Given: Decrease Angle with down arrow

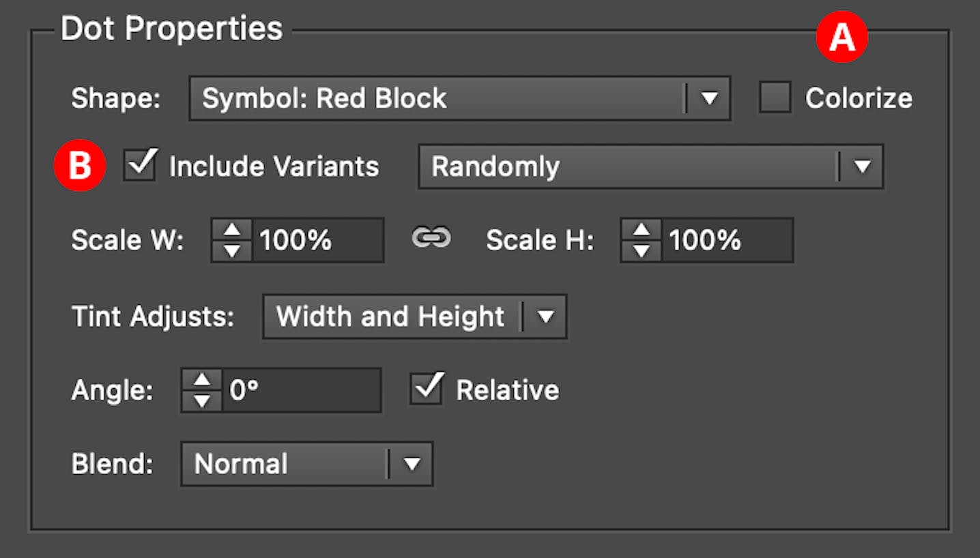Looking at the screenshot, I should coord(202,400).
